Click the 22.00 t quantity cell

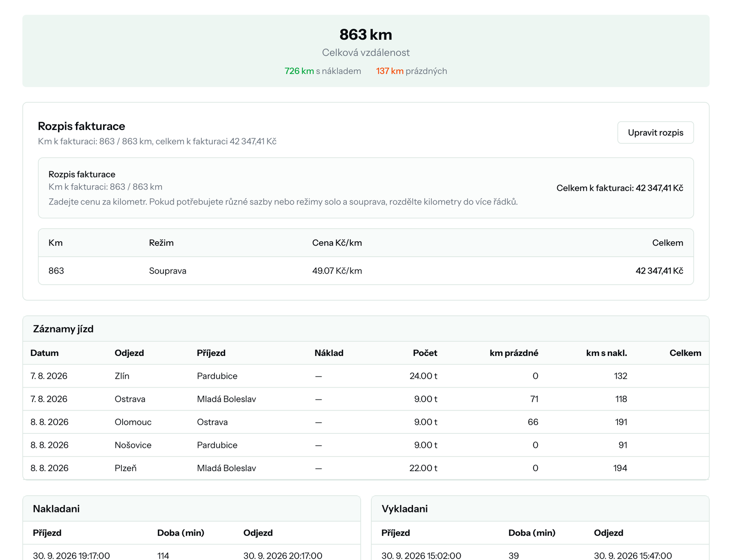(423, 468)
